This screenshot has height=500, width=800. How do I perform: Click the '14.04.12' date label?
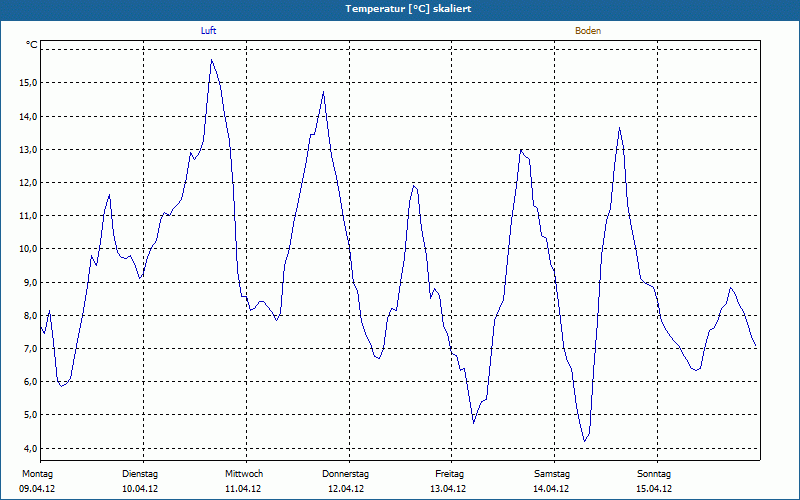[551, 489]
